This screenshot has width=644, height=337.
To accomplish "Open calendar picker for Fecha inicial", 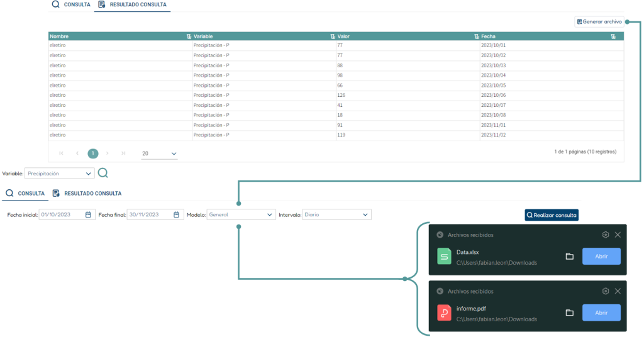I will (88, 214).
